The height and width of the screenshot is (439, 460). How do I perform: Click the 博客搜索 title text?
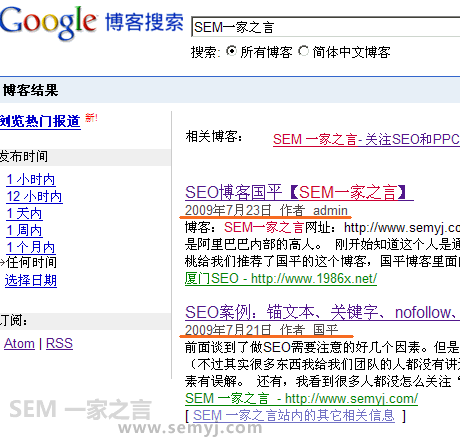pyautogui.click(x=144, y=22)
